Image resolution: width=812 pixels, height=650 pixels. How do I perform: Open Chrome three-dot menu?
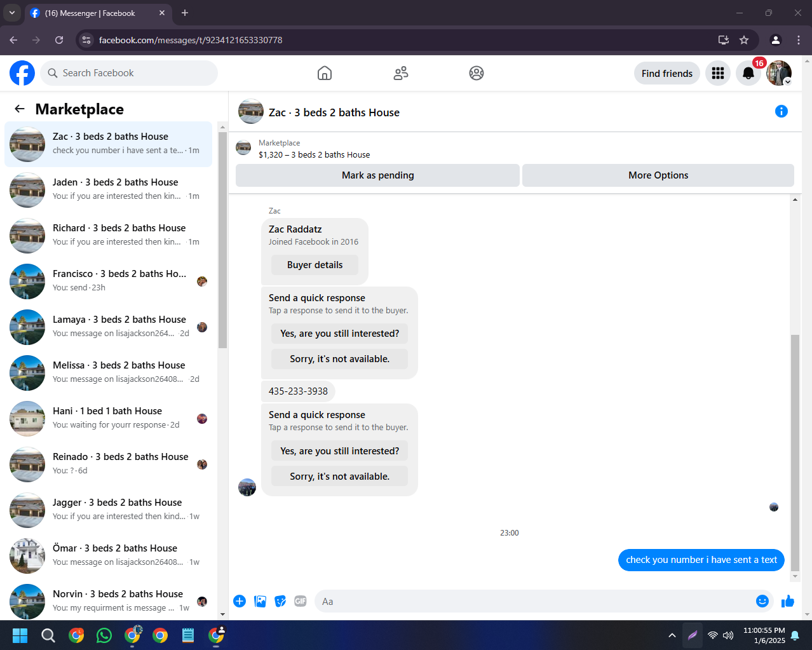click(x=799, y=40)
